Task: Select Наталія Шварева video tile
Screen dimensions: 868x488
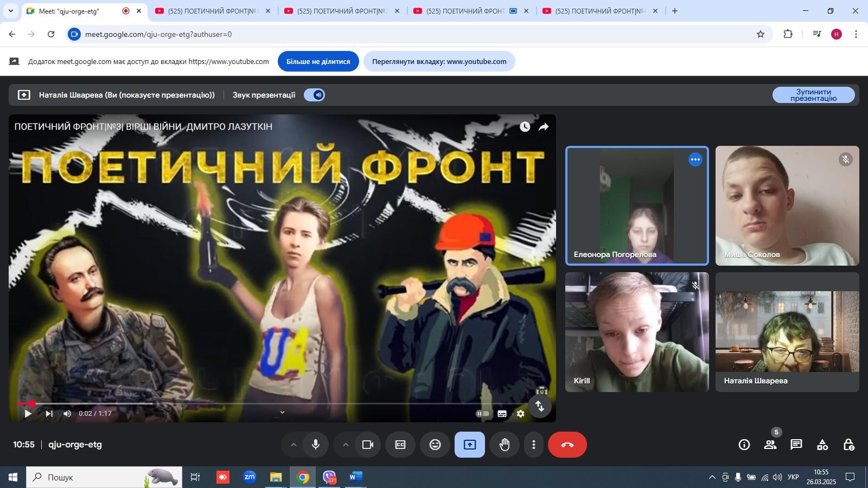Action: (787, 332)
